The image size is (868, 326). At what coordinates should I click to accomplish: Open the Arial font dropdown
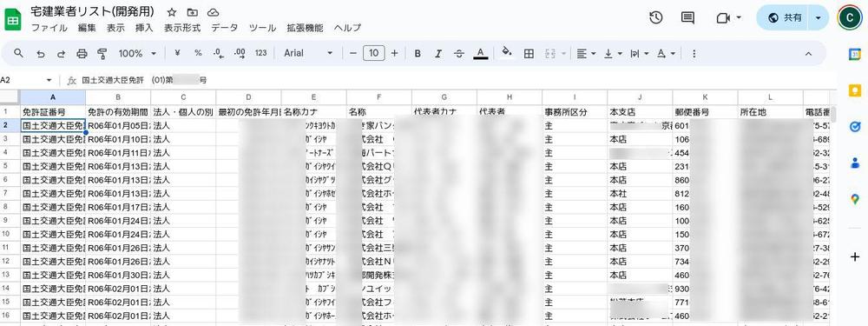(x=308, y=53)
